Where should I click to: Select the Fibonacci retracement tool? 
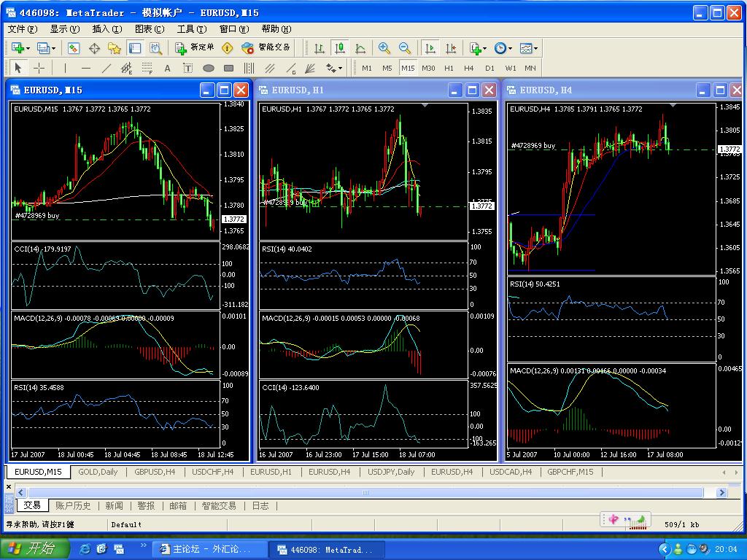[x=147, y=68]
